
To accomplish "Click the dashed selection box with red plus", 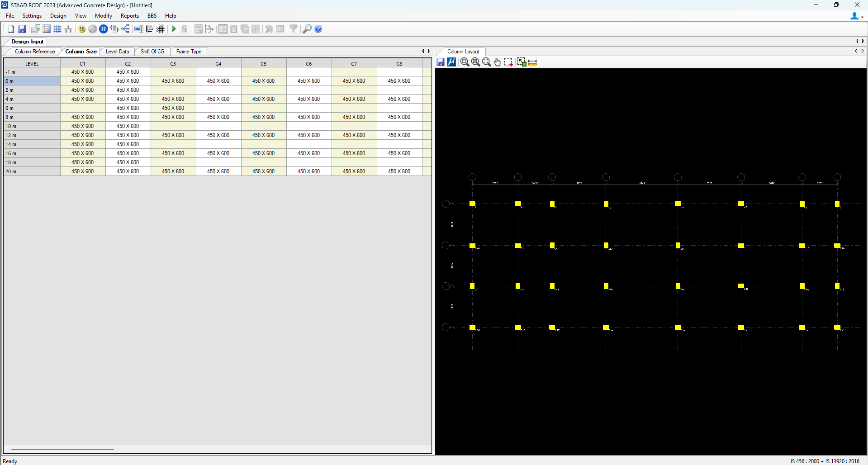I will (x=508, y=62).
